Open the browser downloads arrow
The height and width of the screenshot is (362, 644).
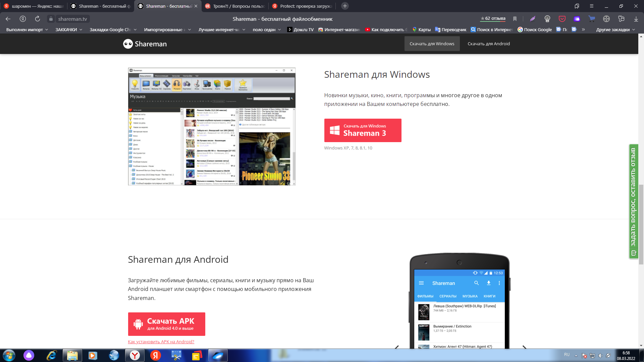[636, 19]
